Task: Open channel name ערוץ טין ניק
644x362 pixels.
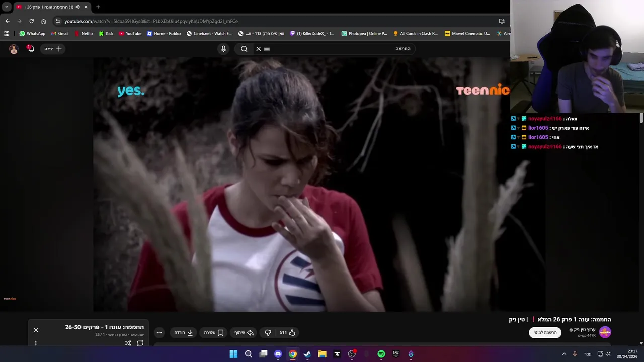Action: 584,330
